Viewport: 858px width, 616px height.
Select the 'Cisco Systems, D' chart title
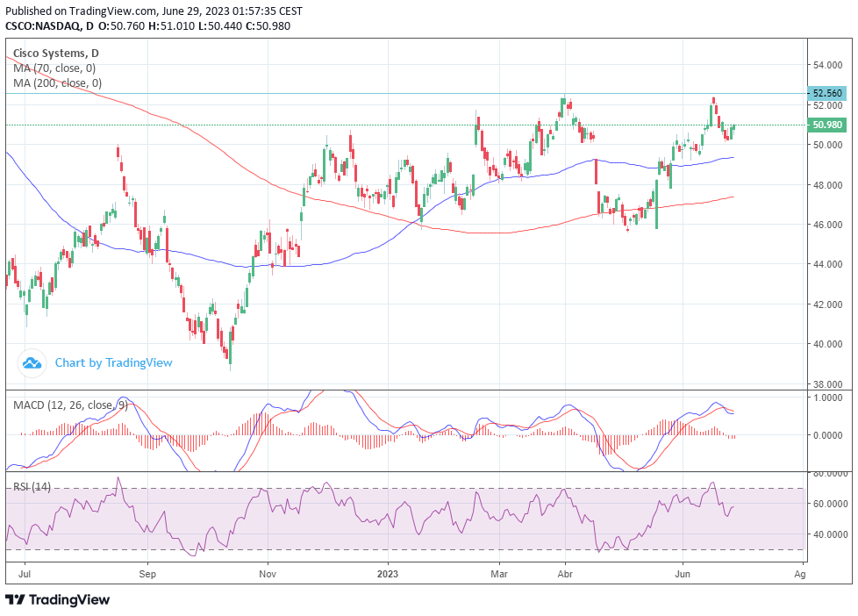coord(56,54)
